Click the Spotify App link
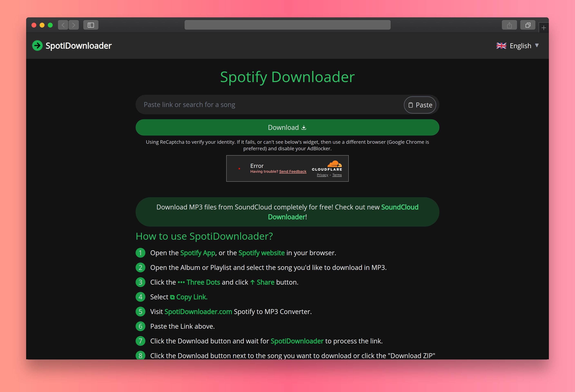The image size is (575, 392). pyautogui.click(x=198, y=253)
